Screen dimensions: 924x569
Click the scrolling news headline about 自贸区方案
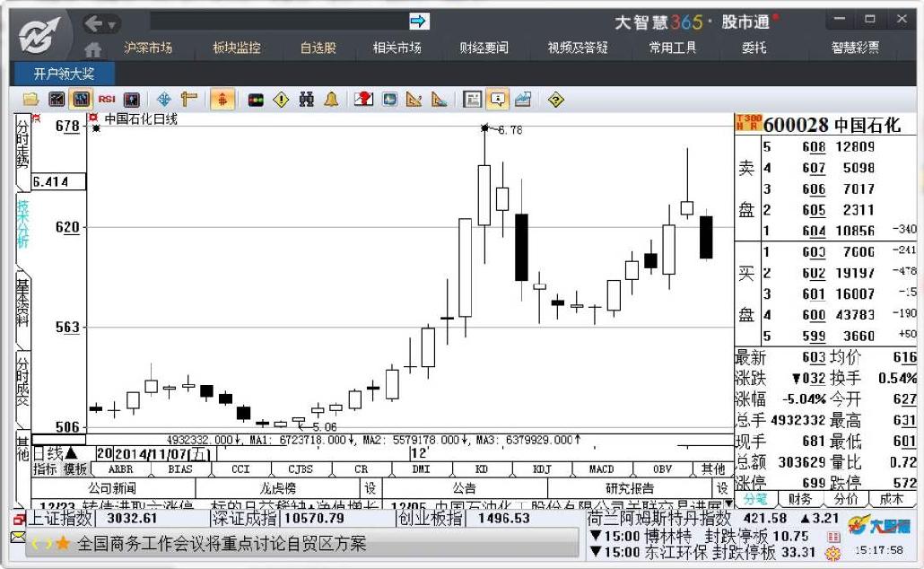222,543
